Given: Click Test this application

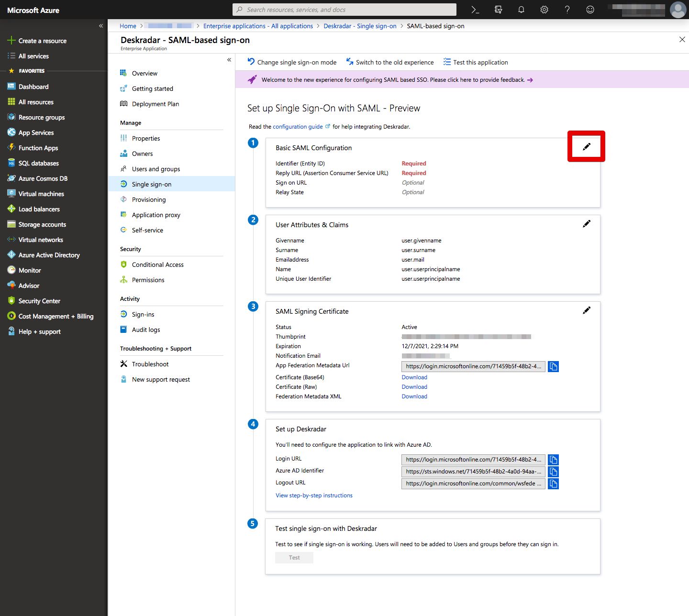Looking at the screenshot, I should [x=476, y=62].
